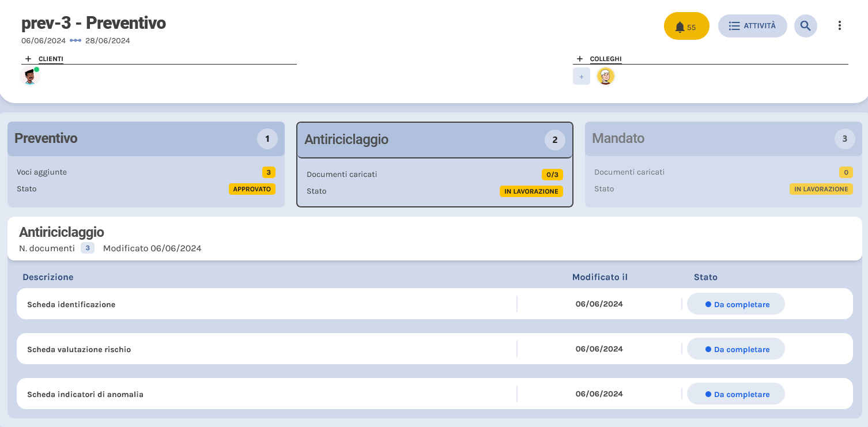Click Da completare status for Scheda valutazione rischio
Viewport: 868px width, 427px height.
point(736,349)
